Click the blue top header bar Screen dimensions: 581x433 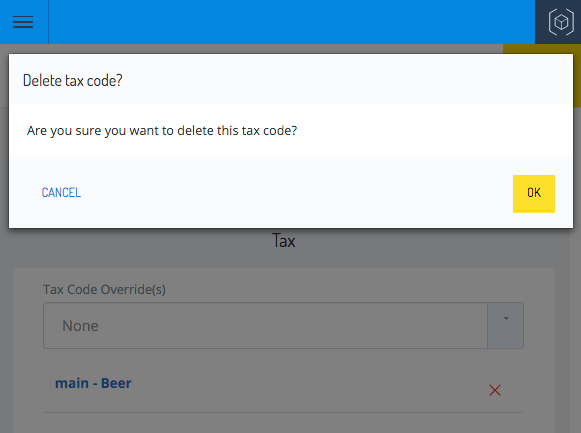click(292, 22)
